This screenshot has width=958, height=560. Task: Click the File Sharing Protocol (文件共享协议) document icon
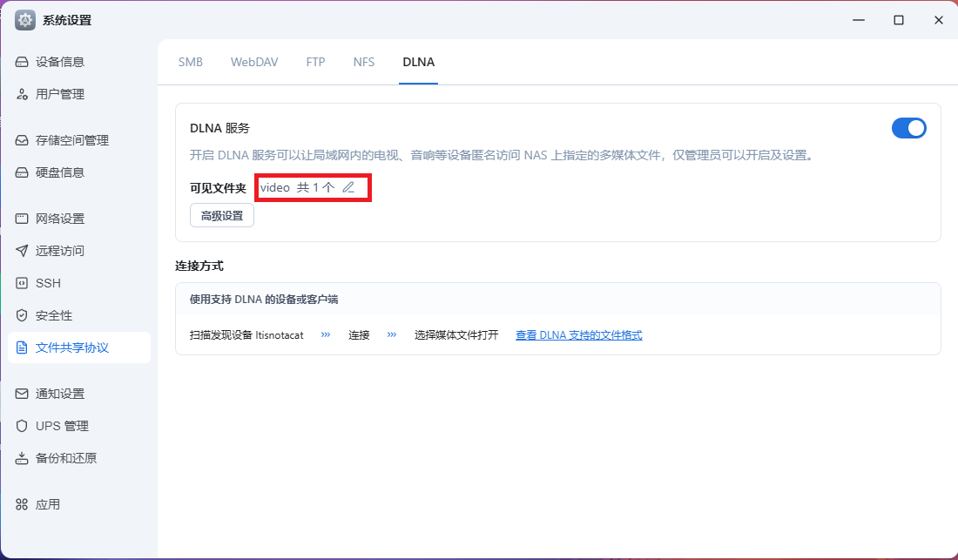22,347
